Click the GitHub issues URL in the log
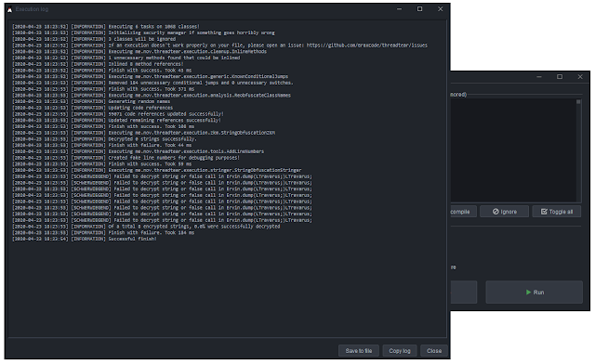Screen dimensions: 595x364 click(366, 45)
